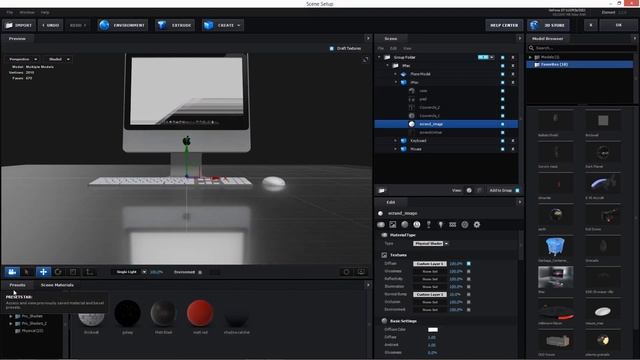Open the Edit panel gear settings icon
The height and width of the screenshot is (360, 640).
click(477, 224)
